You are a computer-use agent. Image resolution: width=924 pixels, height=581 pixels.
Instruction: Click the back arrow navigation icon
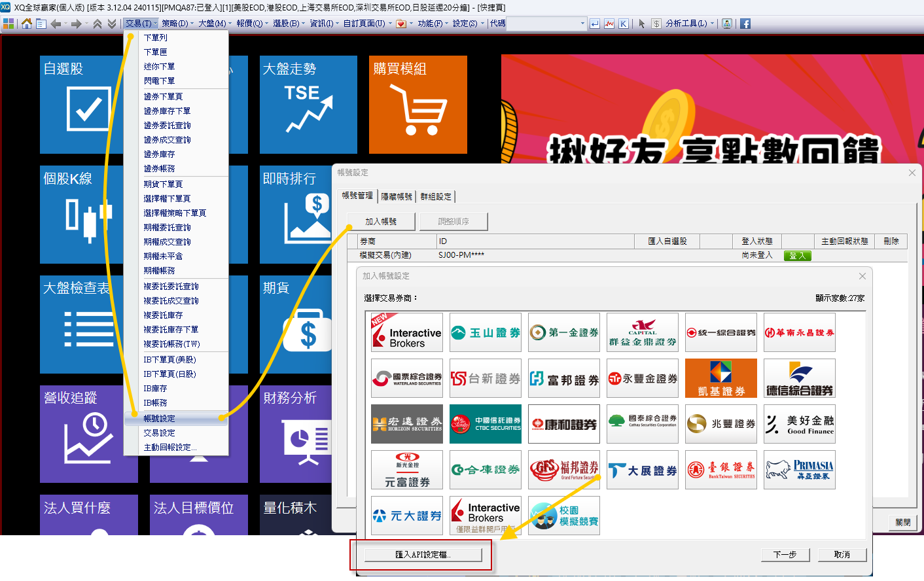56,24
